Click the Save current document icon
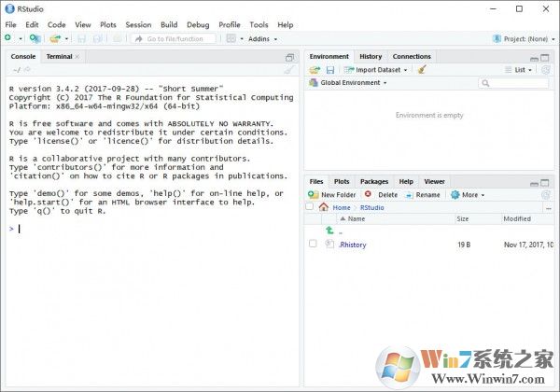The width and height of the screenshot is (560, 392). point(81,38)
